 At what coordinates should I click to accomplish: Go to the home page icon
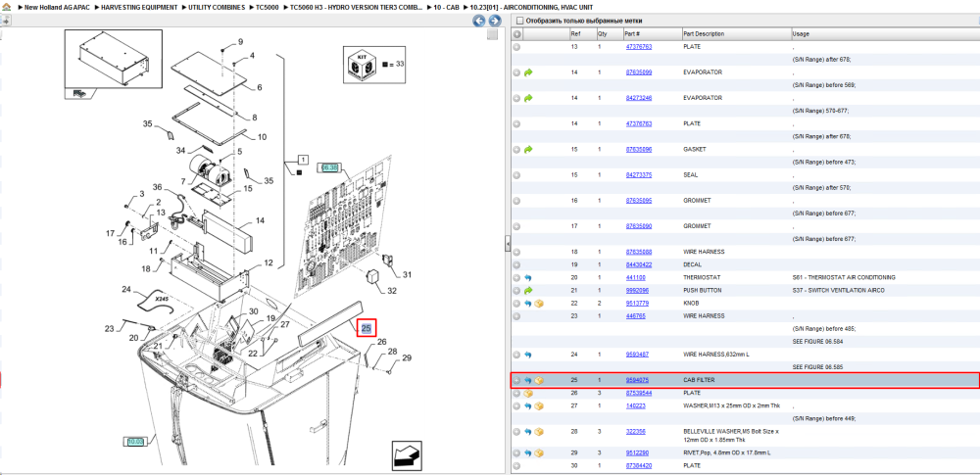(x=4, y=7)
